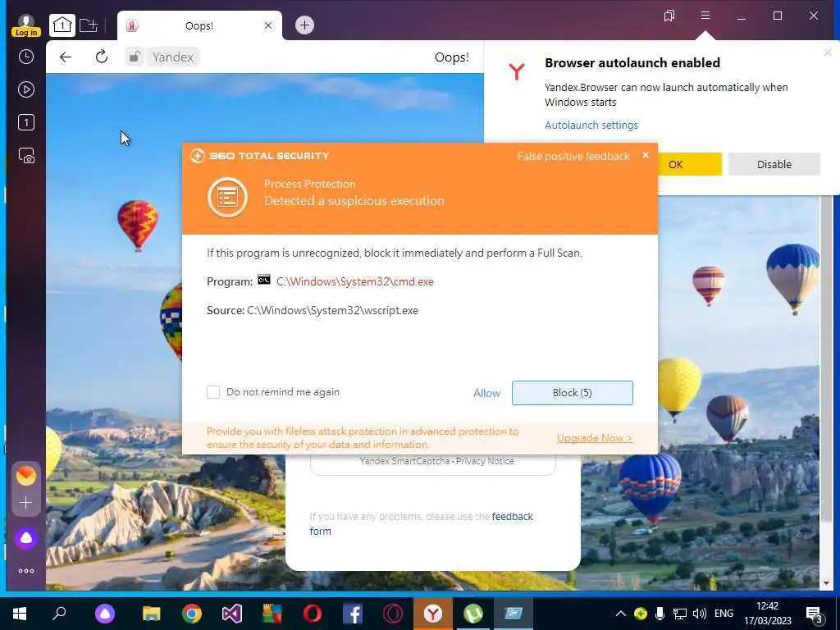Click the 360 Security tray icon
This screenshot has height=630, width=840.
(x=640, y=614)
